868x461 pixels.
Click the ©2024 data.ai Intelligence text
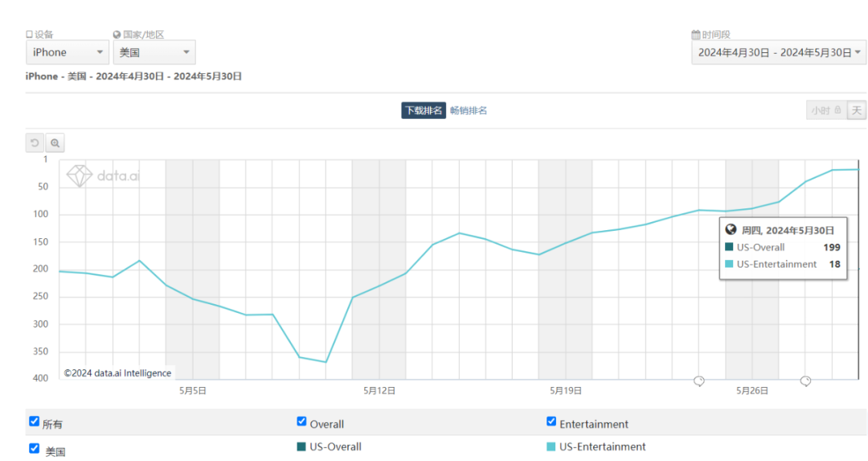tap(117, 373)
